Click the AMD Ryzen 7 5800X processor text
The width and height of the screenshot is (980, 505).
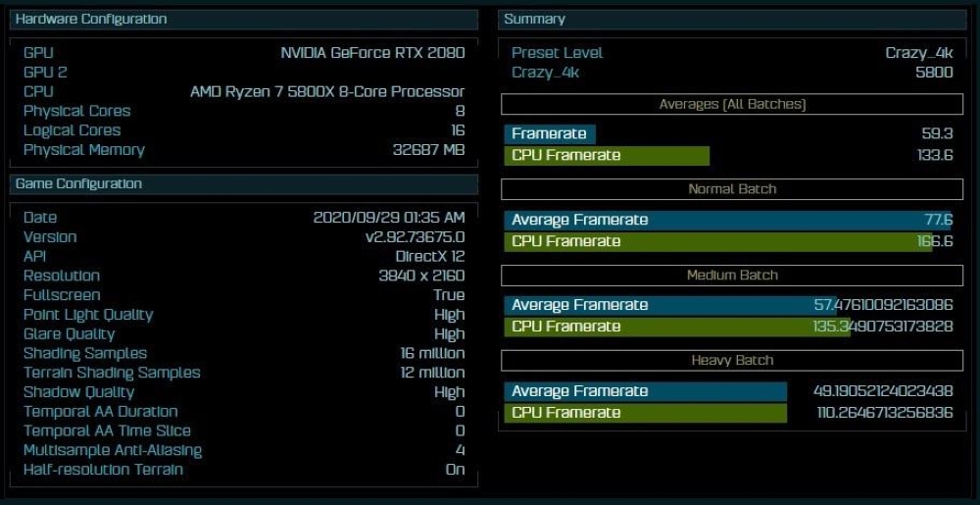pyautogui.click(x=327, y=92)
